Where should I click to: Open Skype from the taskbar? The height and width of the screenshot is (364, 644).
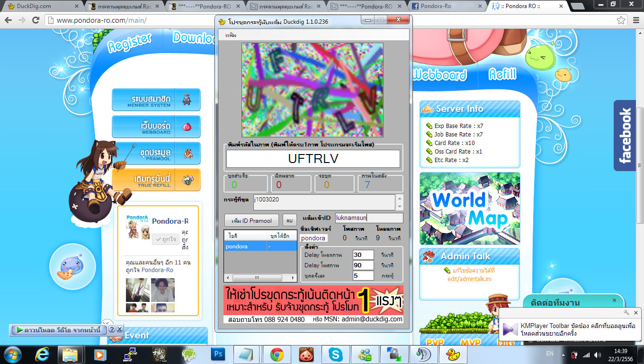click(336, 354)
